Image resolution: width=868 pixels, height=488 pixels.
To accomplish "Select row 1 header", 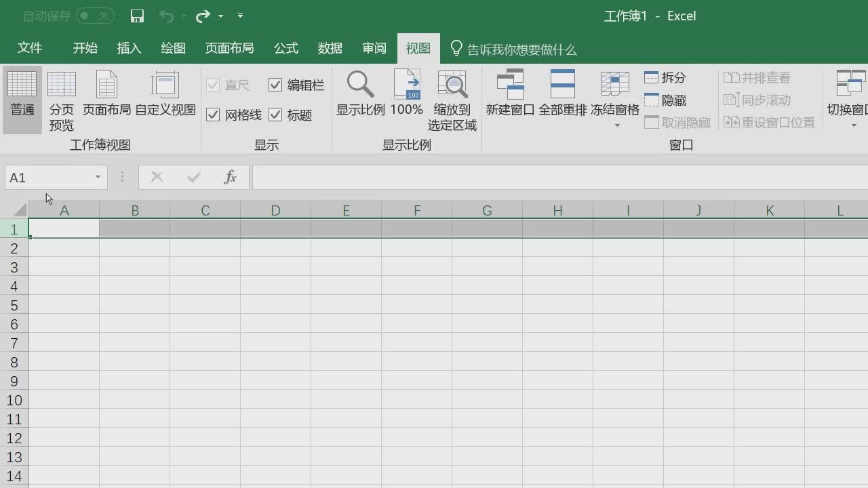I will click(14, 229).
